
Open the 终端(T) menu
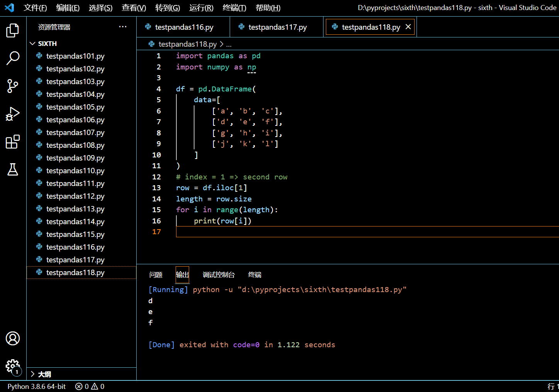[234, 8]
